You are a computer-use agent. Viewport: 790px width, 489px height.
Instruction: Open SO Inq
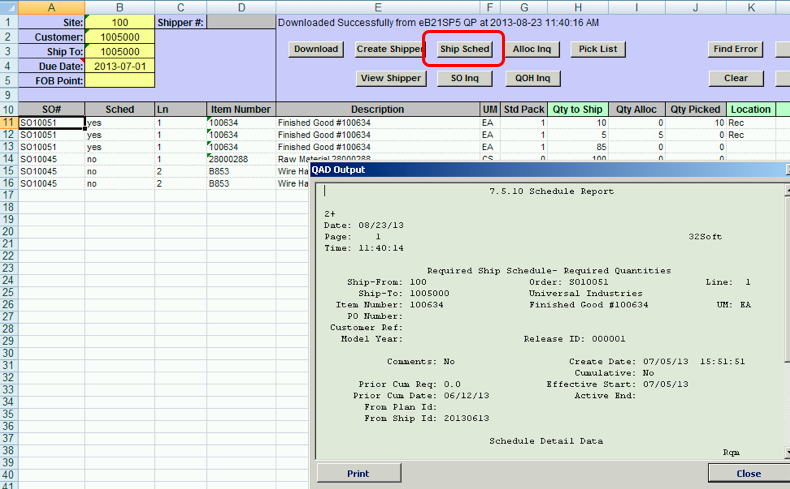point(465,79)
